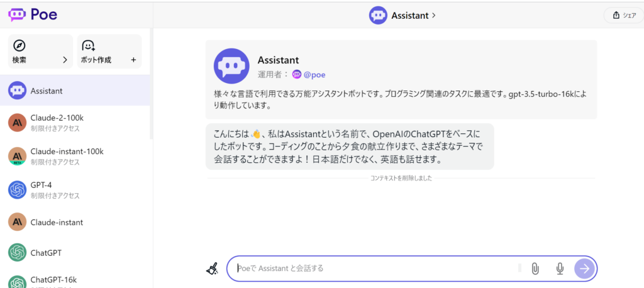Click the Assistant name in the profile card
The height and width of the screenshot is (288, 644).
click(x=278, y=60)
